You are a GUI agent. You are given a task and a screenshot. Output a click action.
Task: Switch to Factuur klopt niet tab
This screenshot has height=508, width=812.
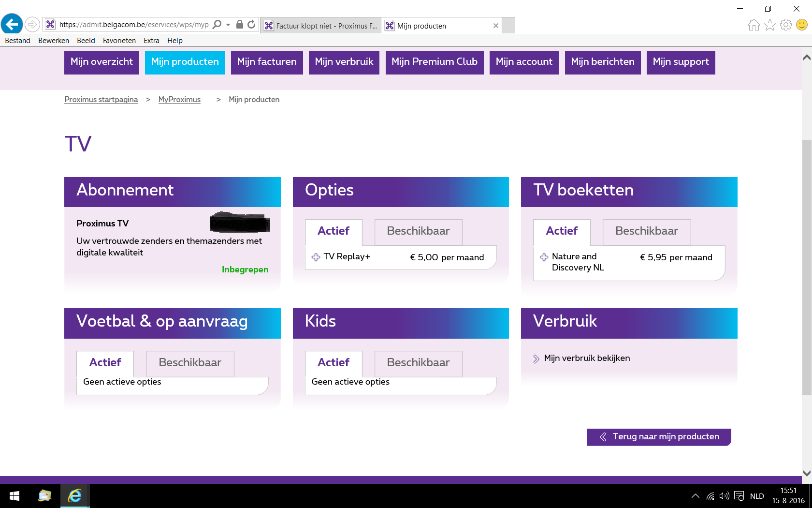[321, 26]
